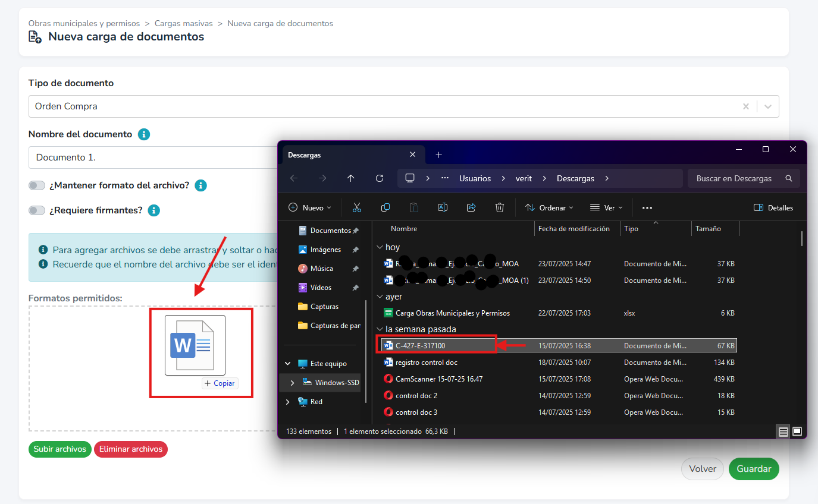
Task: Open Obras municipales y permisos breadcrumb link
Action: (x=84, y=24)
